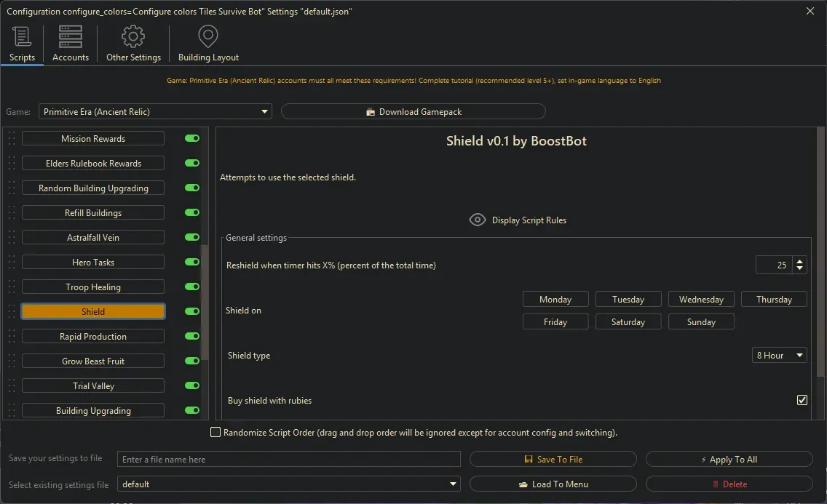Click the Accounts server icon
Screen dimensions: 827x504
[70, 36]
